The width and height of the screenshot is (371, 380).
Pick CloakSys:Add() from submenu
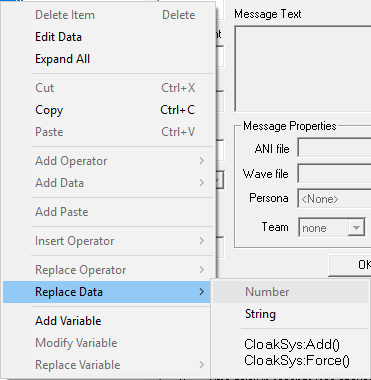[x=292, y=344]
